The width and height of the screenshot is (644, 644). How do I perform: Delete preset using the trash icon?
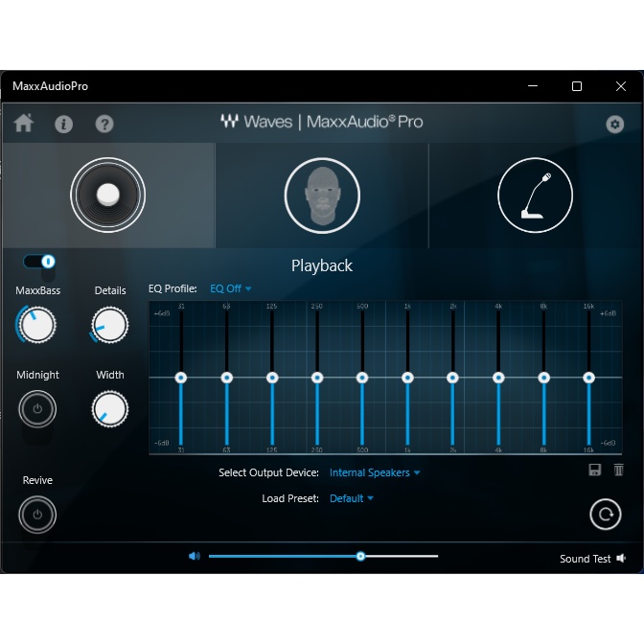(619, 470)
